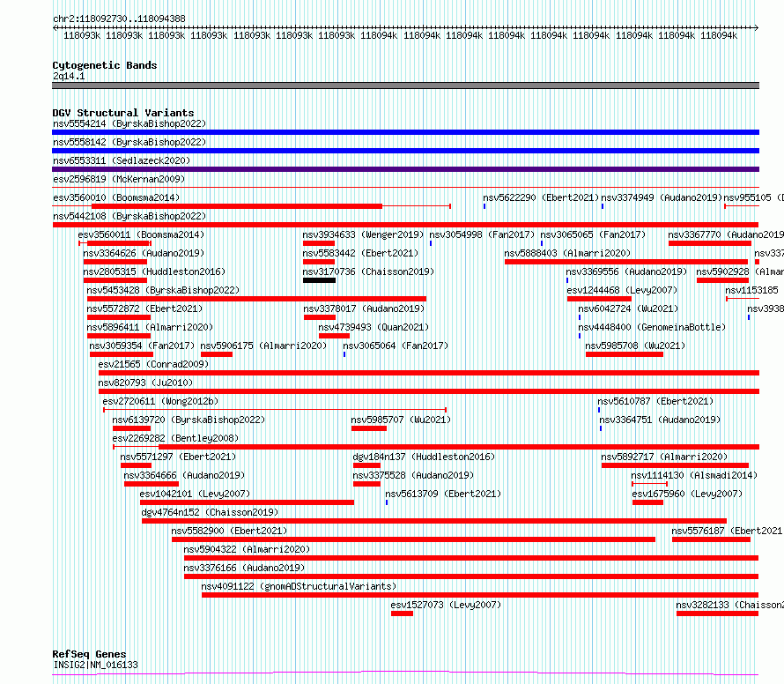Click the chr2:118092730..118094388 coordinate text

tap(119, 19)
